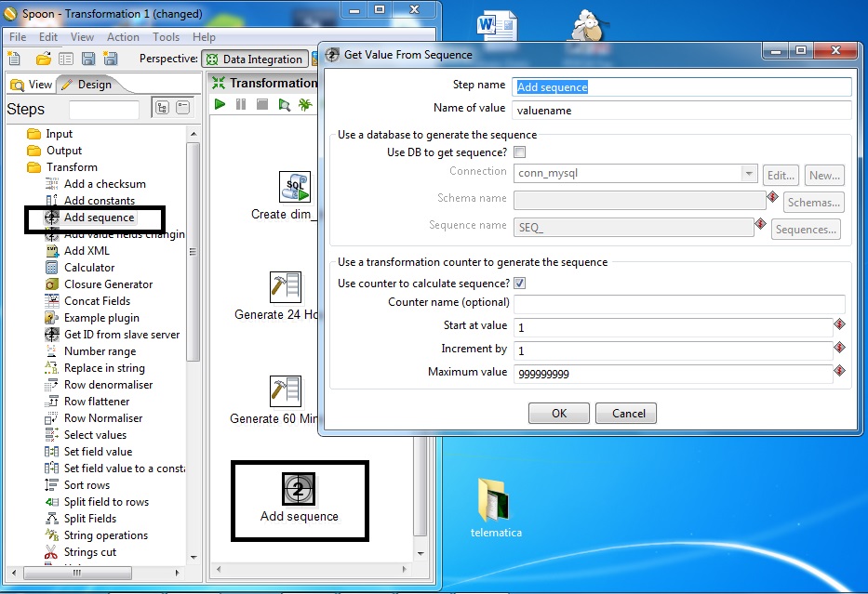The image size is (868, 594).
Task: Click the Steps search filter box
Action: click(x=104, y=110)
